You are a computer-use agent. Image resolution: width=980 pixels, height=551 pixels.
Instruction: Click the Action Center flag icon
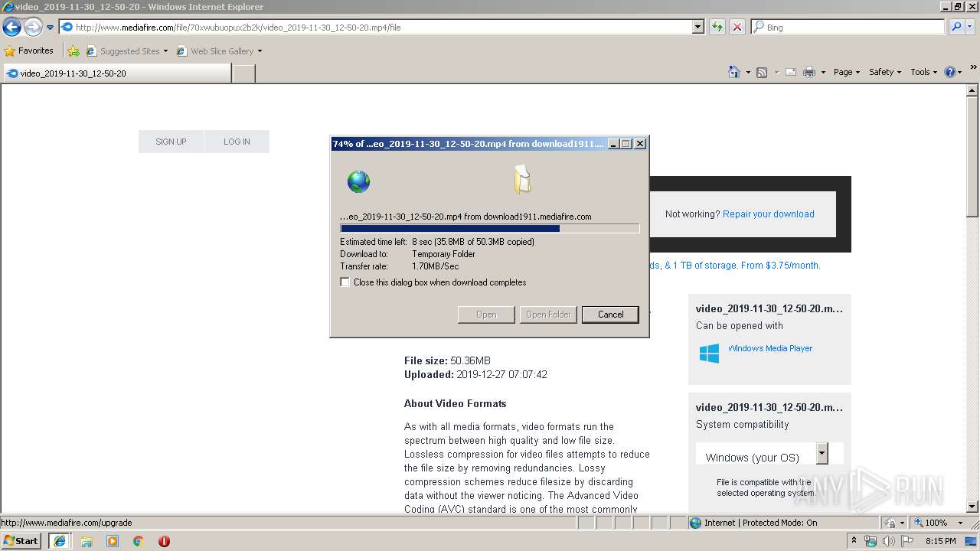(x=906, y=542)
